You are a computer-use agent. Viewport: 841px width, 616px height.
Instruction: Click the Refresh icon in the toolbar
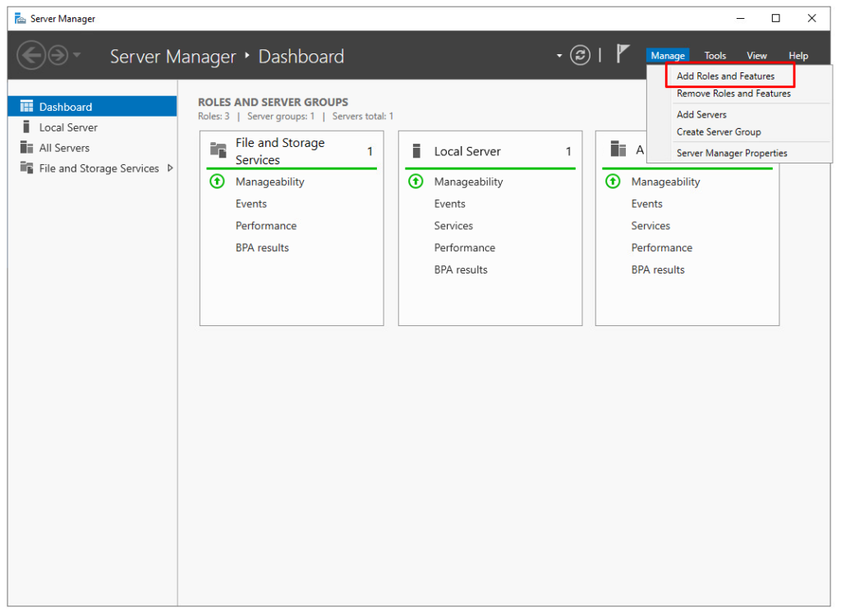click(581, 55)
